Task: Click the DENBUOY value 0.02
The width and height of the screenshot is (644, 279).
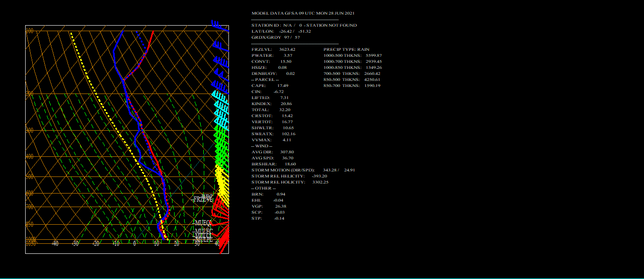Action: 290,73
